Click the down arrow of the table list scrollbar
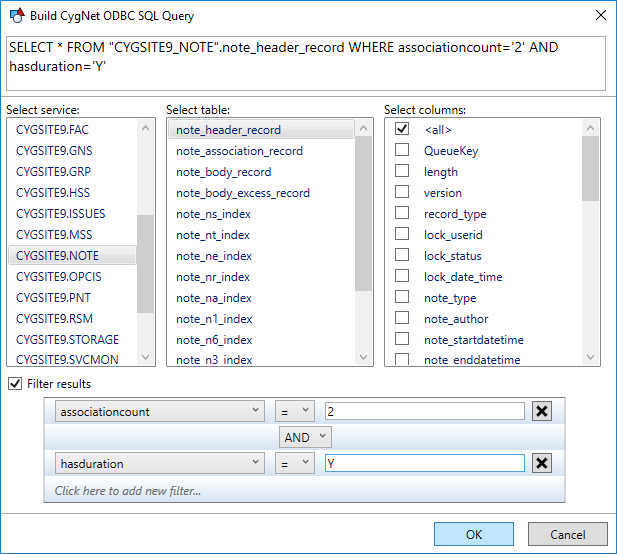This screenshot has width=617, height=554. (x=363, y=357)
